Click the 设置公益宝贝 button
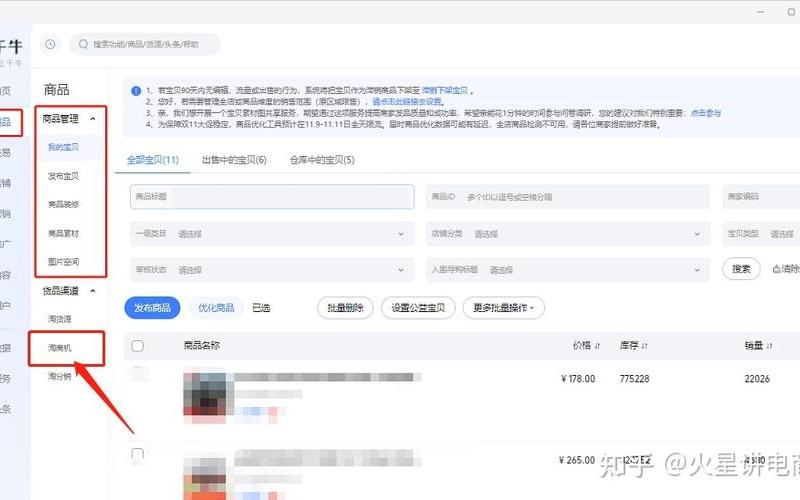 [418, 308]
